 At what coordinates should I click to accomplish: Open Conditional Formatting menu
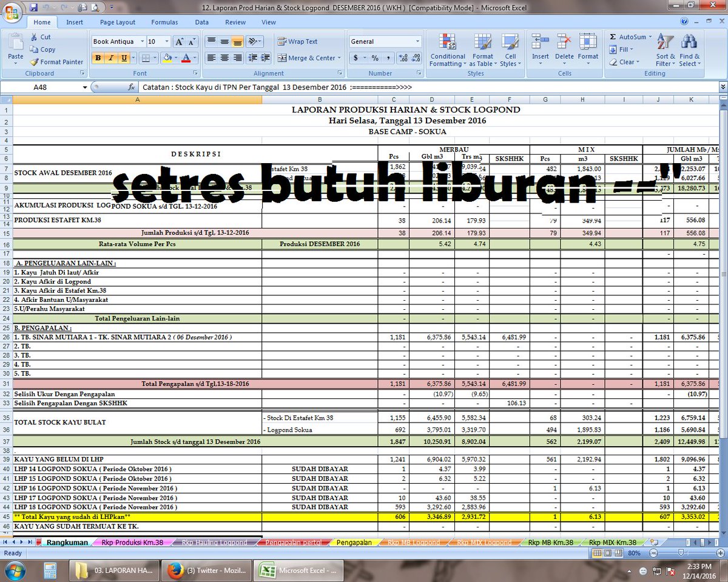pyautogui.click(x=448, y=50)
